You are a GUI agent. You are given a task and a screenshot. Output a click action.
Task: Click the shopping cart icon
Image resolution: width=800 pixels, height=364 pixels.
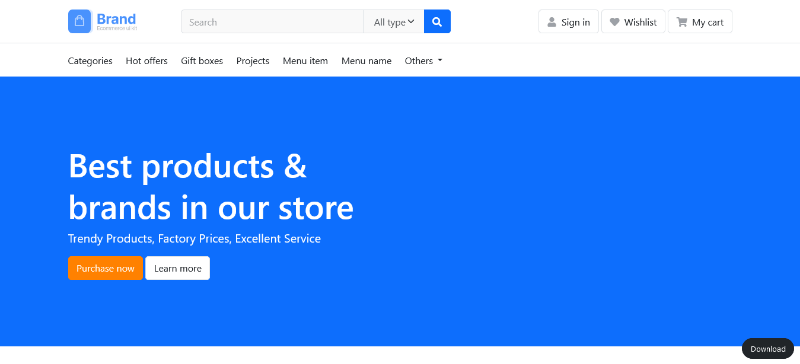tap(682, 22)
